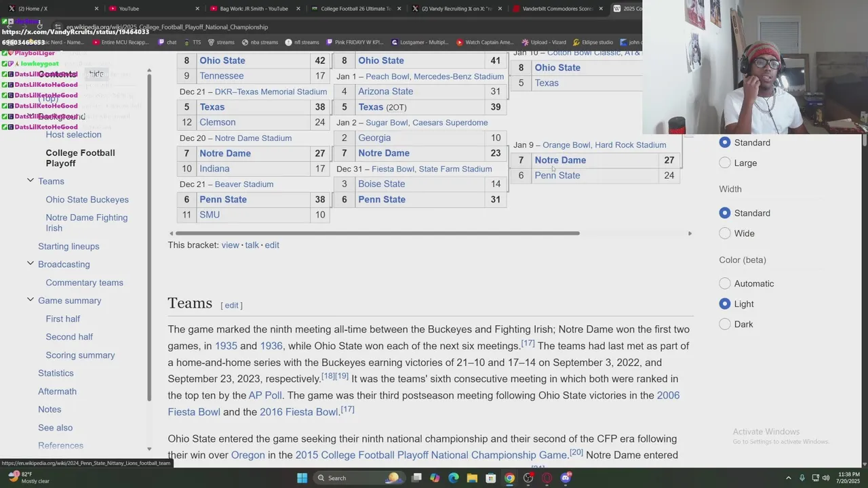This screenshot has width=868, height=488.
Task: Collapse the Teams contents section
Action: [x=31, y=180]
